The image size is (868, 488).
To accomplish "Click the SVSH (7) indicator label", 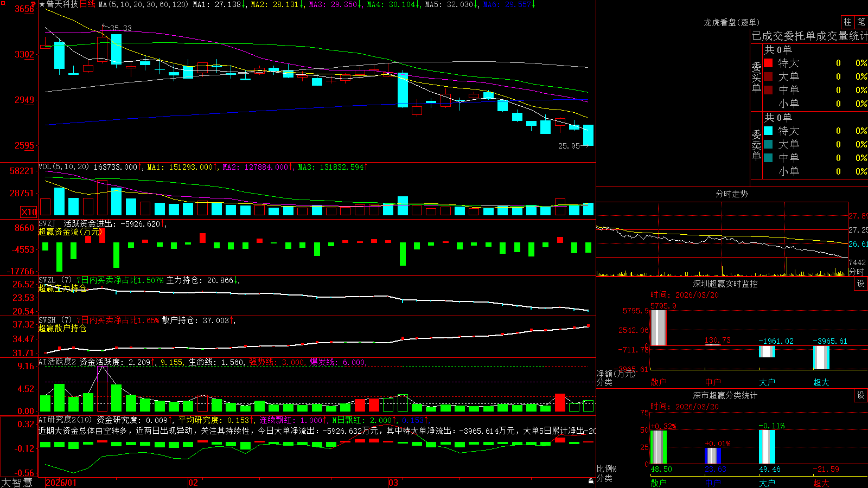I will 55,320.
